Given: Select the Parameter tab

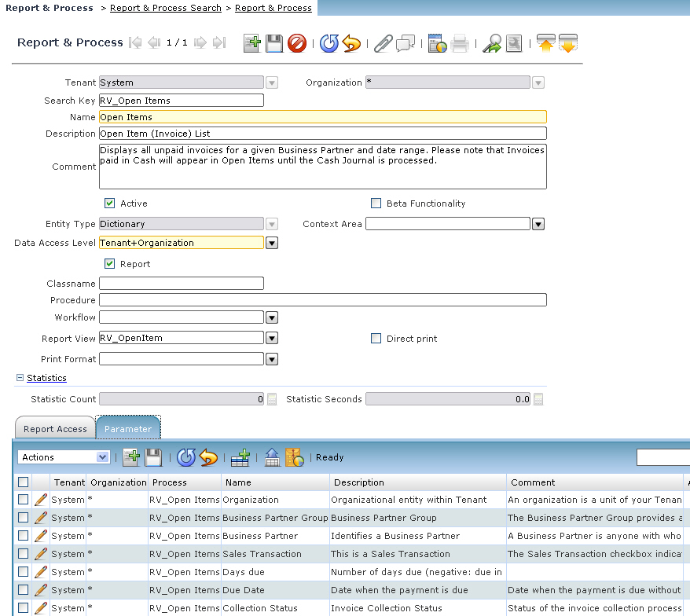Looking at the screenshot, I should click(128, 429).
